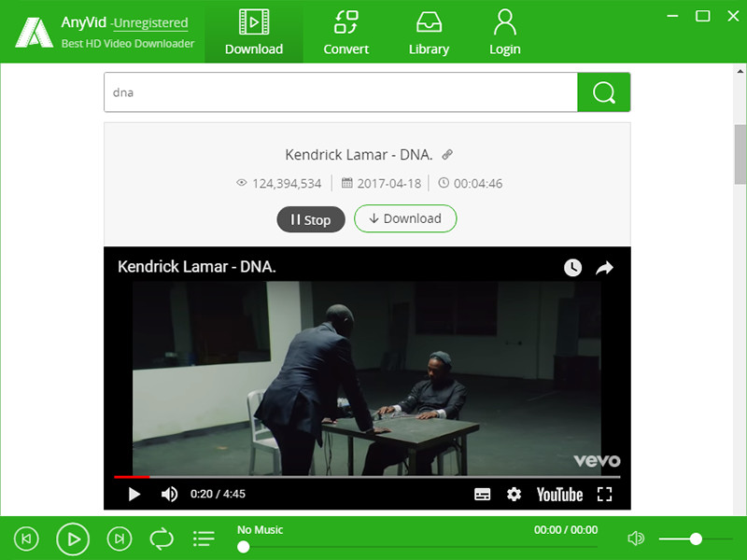Open YouTube player settings gear
Image resolution: width=747 pixels, height=560 pixels.
514,495
